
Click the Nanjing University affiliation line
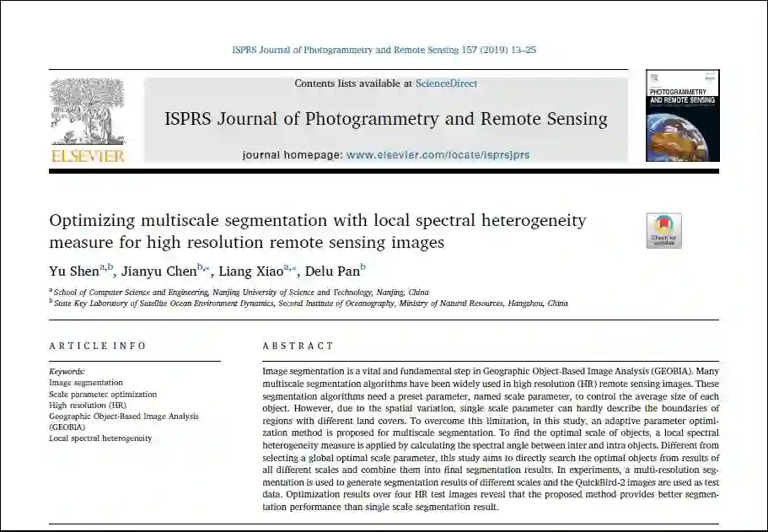239,292
